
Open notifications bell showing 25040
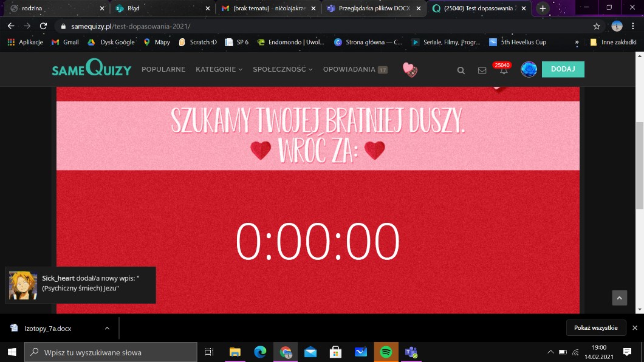click(x=503, y=70)
